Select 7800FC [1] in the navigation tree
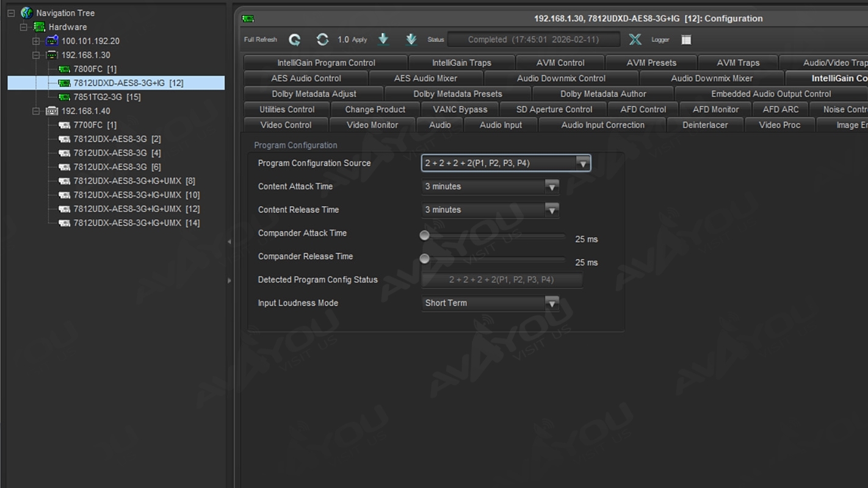868x488 pixels. coord(95,69)
